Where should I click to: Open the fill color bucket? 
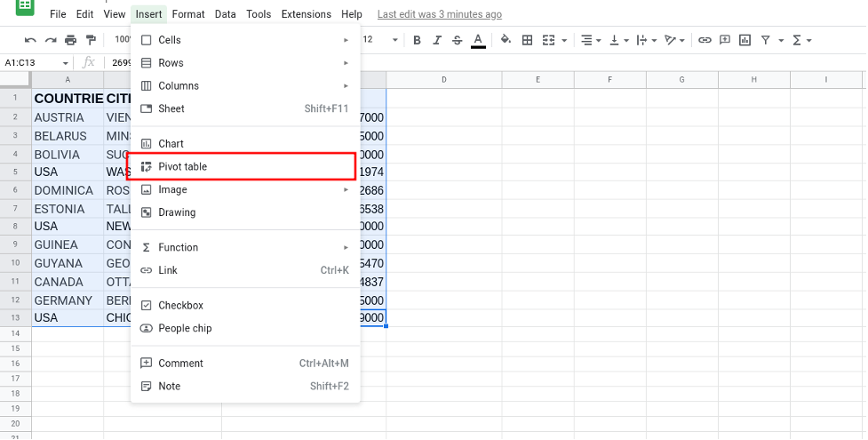coord(506,40)
